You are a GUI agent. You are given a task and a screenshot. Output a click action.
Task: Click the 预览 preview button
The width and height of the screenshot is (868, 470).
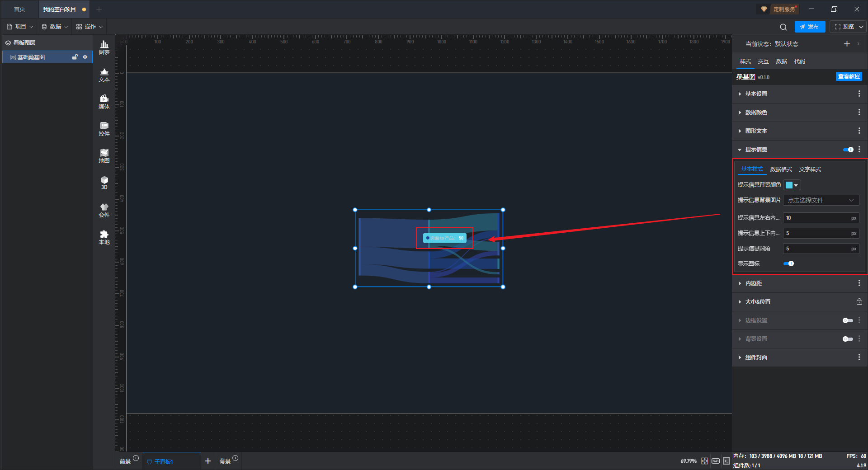pyautogui.click(x=844, y=27)
